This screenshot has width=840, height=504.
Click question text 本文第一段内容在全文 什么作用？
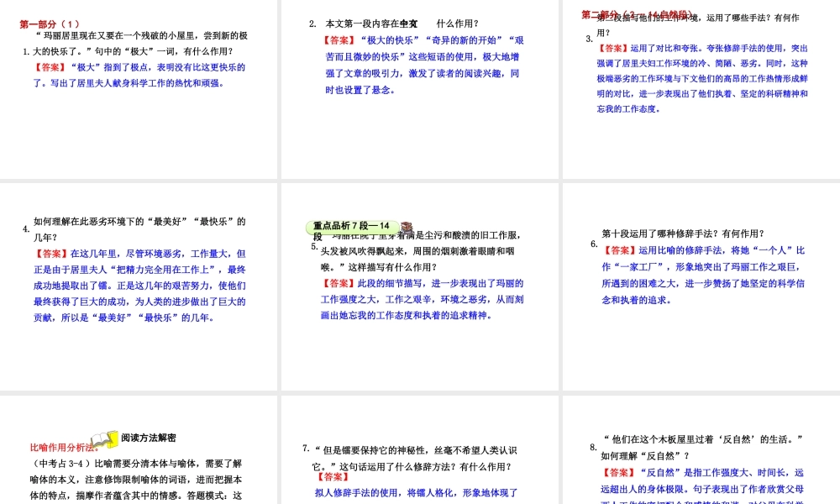click(x=402, y=24)
